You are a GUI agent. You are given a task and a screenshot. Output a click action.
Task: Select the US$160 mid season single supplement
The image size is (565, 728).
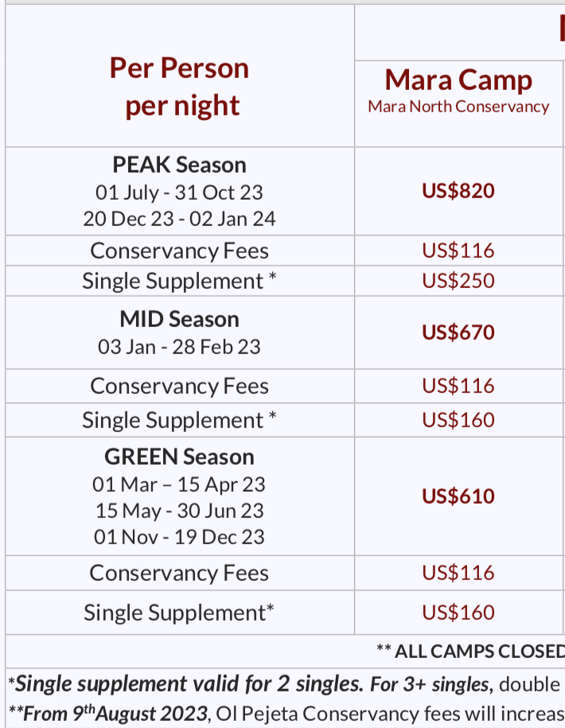458,420
